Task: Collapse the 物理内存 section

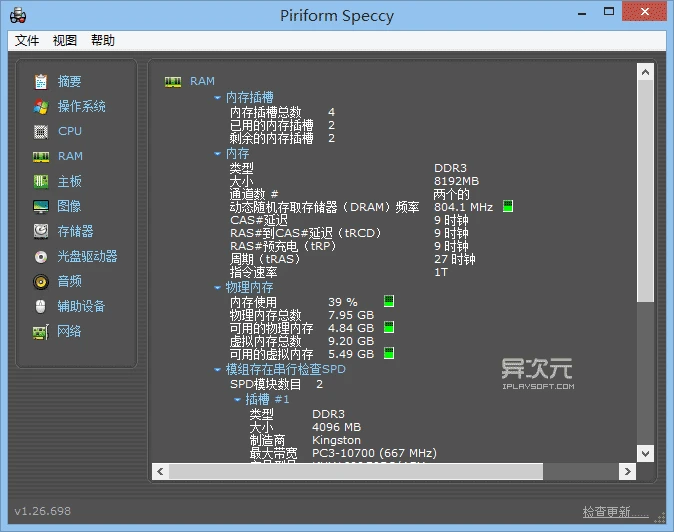Action: pos(218,288)
